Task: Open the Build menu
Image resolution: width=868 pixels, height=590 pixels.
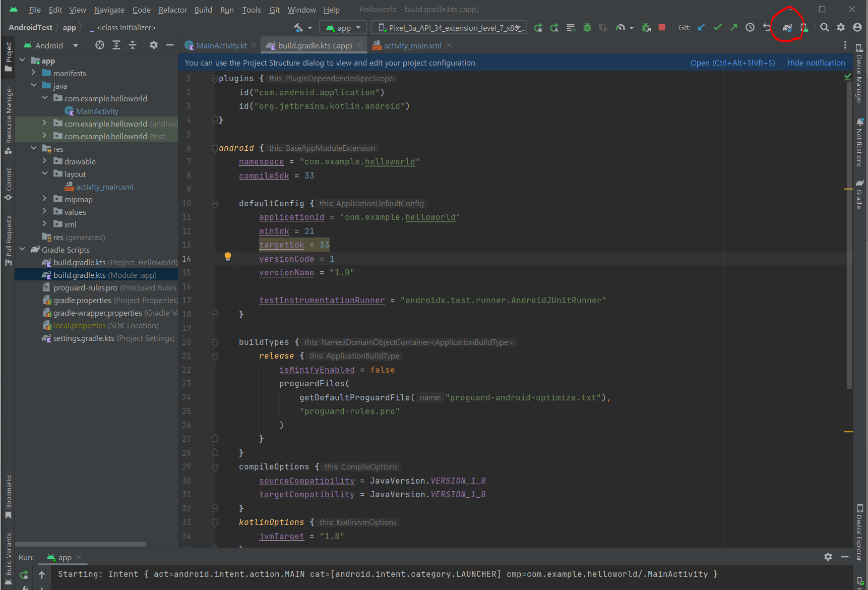Action: (203, 10)
